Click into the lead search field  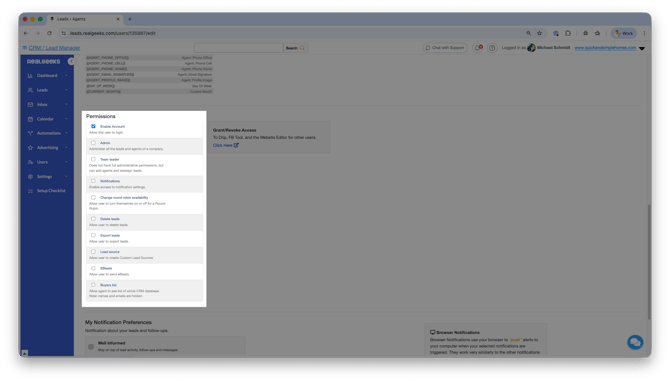tap(238, 48)
